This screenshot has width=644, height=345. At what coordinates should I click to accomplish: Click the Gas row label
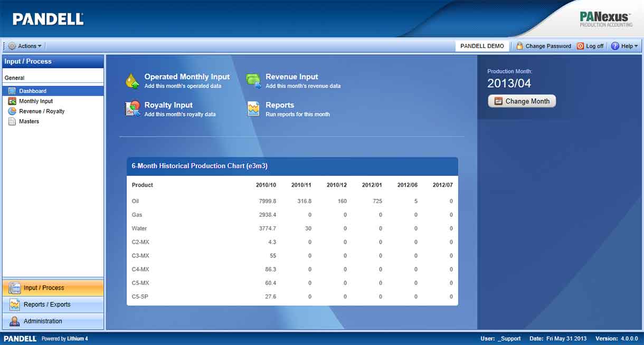137,215
